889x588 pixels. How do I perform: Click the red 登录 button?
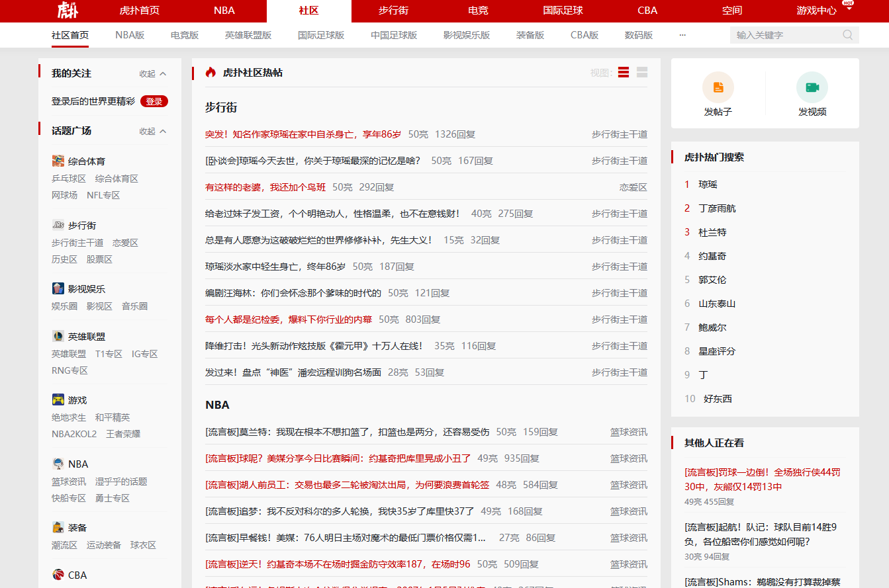(x=154, y=101)
